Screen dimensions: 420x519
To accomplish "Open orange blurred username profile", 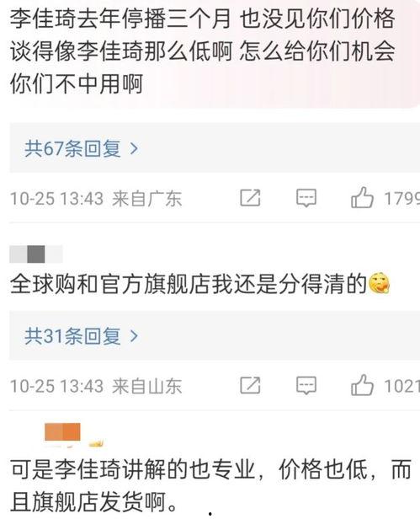I will pos(63,432).
